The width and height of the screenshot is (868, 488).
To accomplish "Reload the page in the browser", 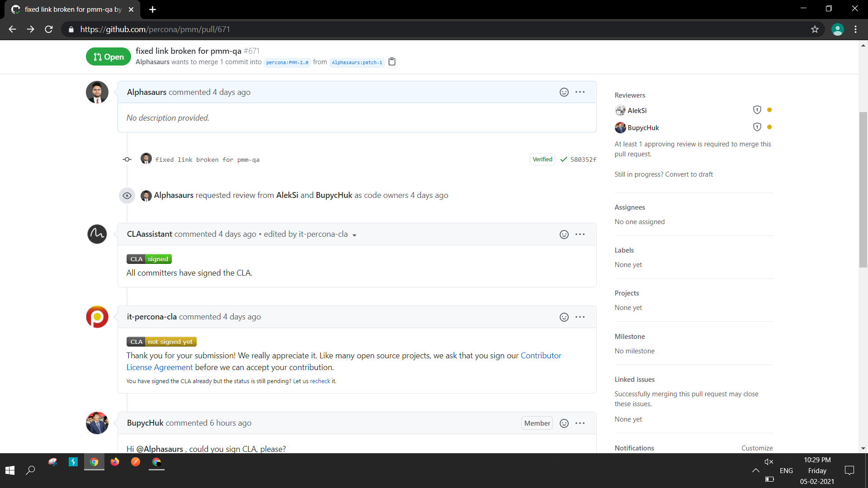I will click(x=48, y=29).
